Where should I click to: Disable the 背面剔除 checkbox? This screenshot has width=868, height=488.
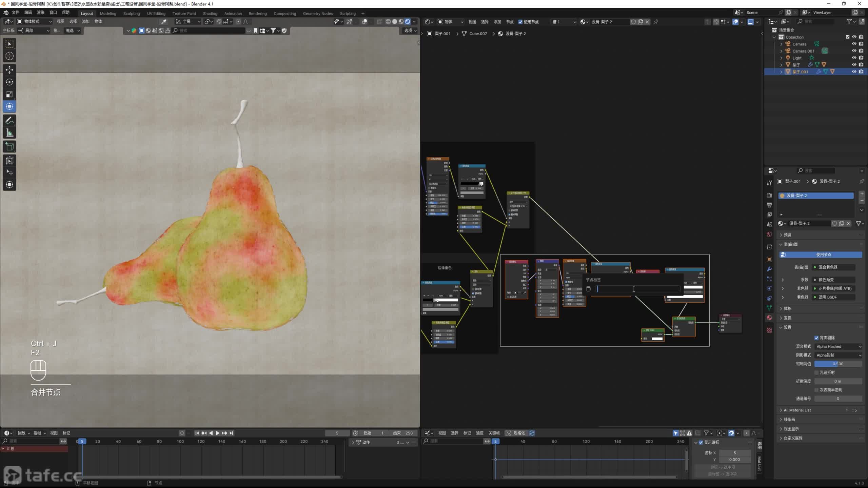pos(816,338)
